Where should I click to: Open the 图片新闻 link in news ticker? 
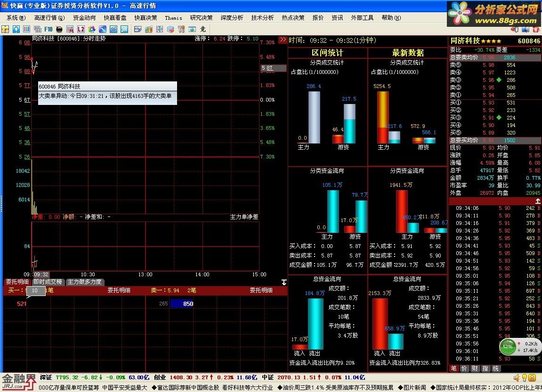412,387
